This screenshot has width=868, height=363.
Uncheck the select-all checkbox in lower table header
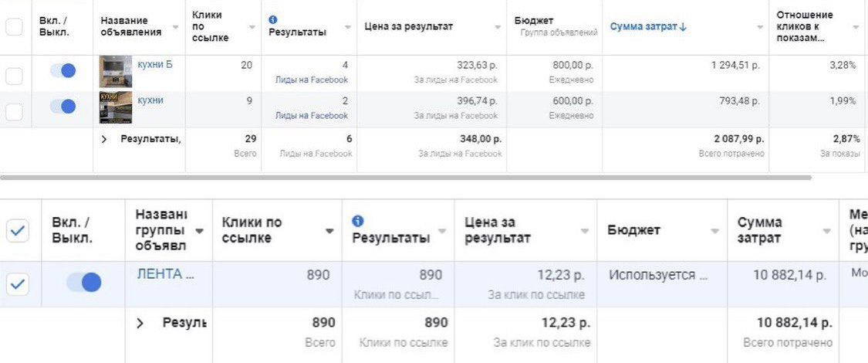pyautogui.click(x=18, y=231)
